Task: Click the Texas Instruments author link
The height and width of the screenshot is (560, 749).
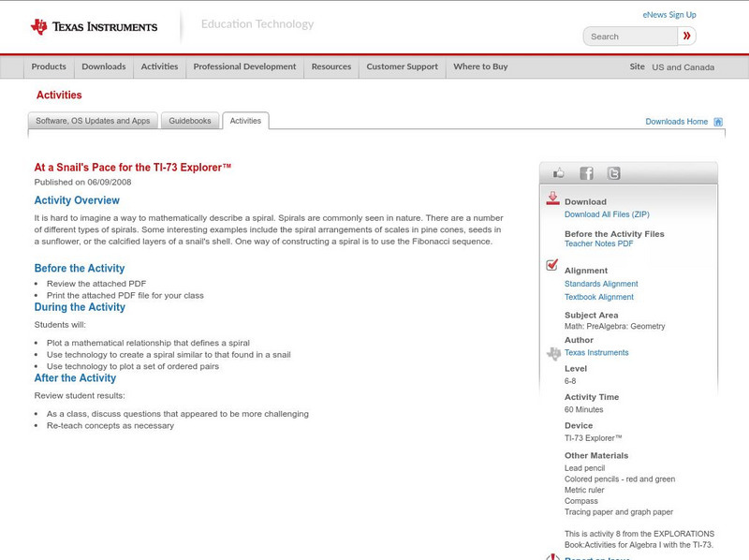Action: (596, 353)
